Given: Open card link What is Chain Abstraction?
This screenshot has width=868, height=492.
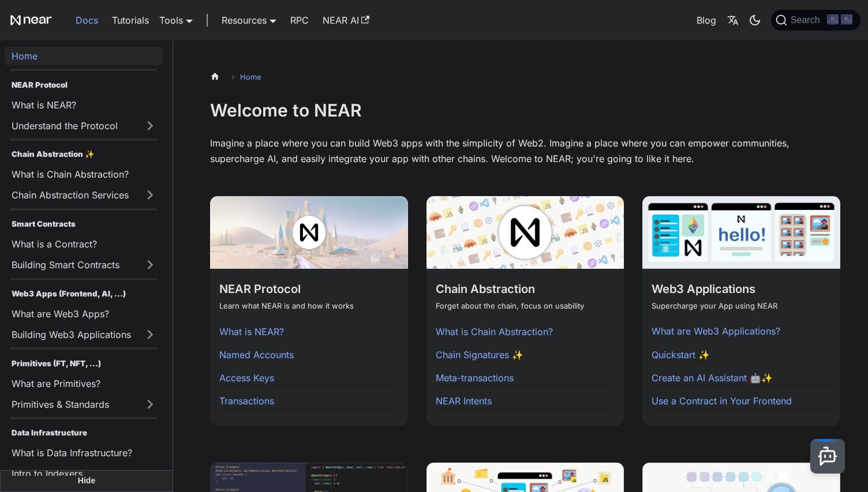Looking at the screenshot, I should coord(494,332).
